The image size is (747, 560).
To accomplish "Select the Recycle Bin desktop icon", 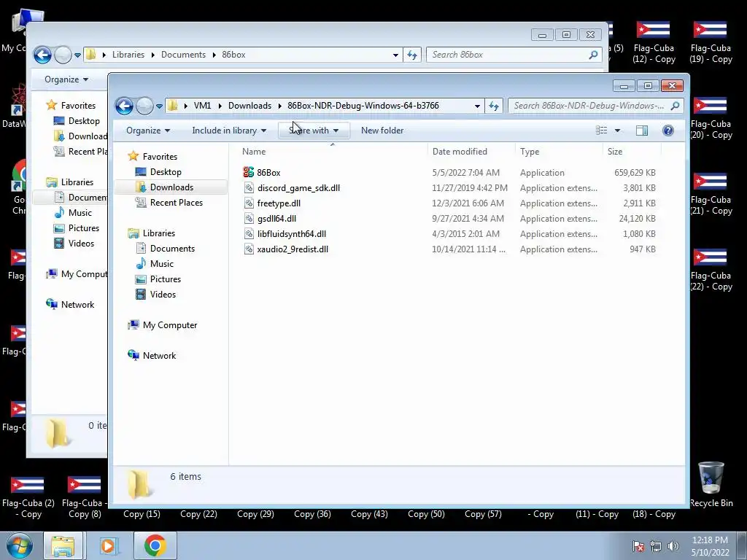I will coord(711,485).
